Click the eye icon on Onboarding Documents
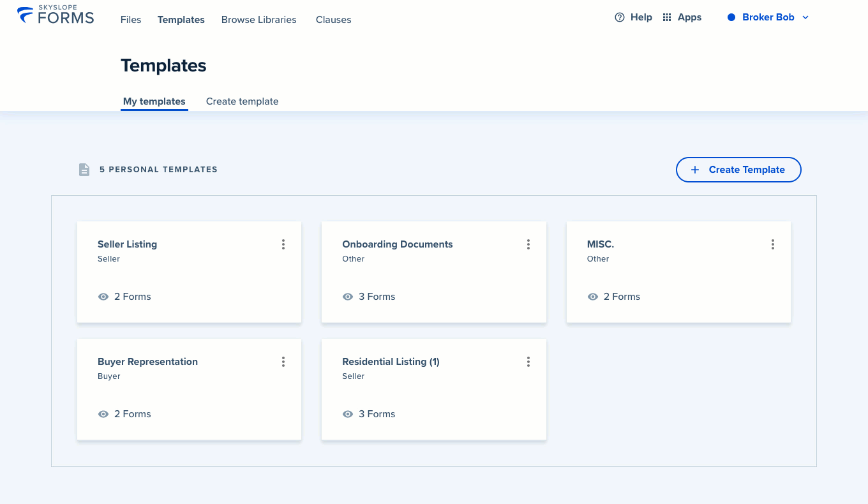Viewport: 868px width, 504px height. click(x=348, y=297)
